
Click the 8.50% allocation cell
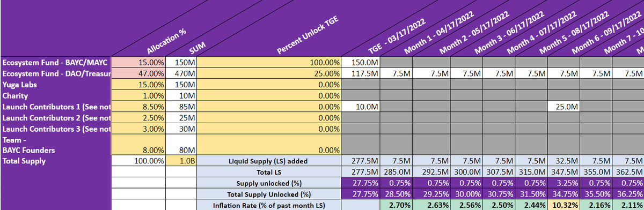click(138, 107)
